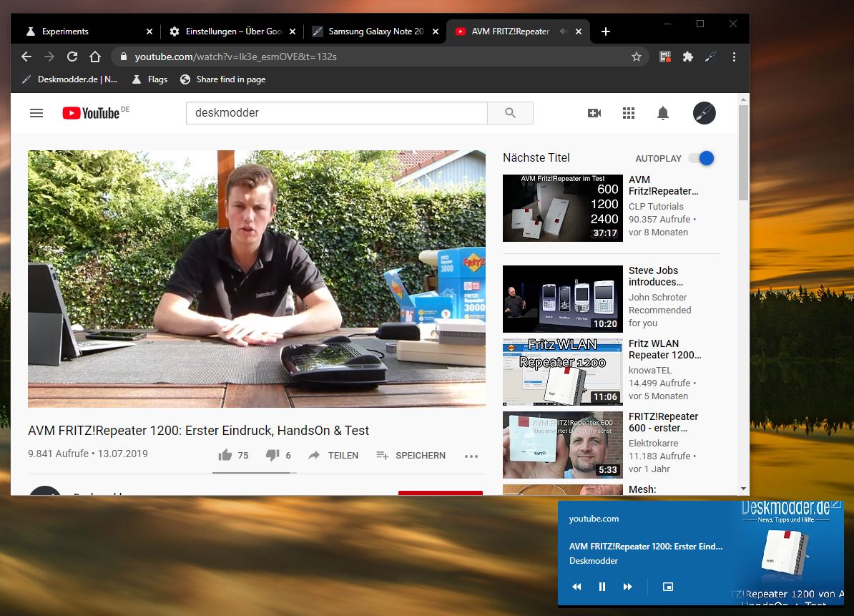
Task: View site info via the lock icon
Action: [x=124, y=57]
